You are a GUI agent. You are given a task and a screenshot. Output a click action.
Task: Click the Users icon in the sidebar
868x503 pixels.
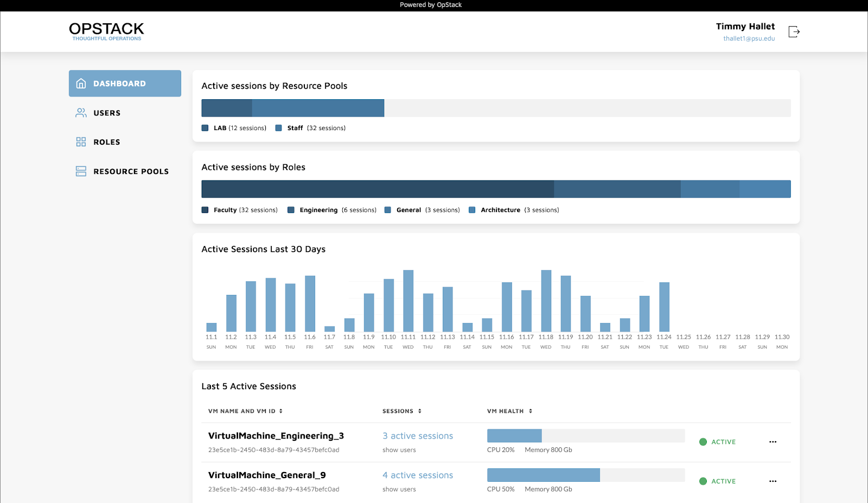(x=81, y=112)
